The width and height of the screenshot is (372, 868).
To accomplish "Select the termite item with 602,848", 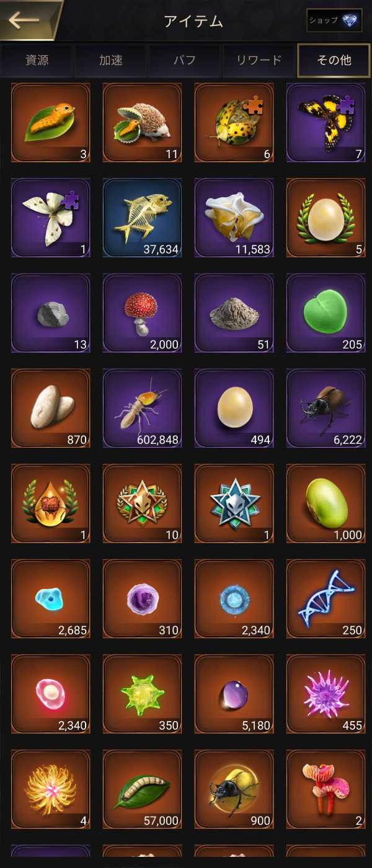I will pyautogui.click(x=143, y=409).
